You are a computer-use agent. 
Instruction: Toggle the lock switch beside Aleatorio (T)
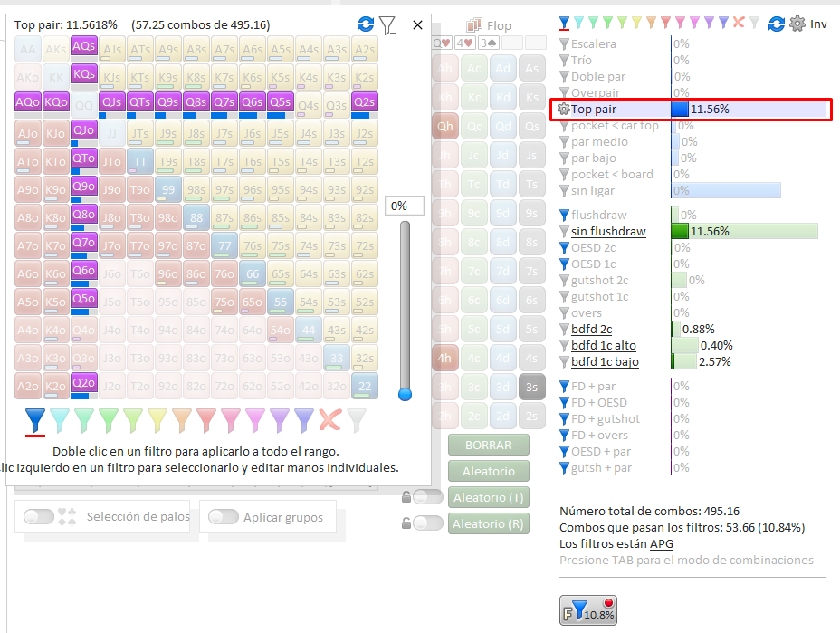click(x=428, y=497)
